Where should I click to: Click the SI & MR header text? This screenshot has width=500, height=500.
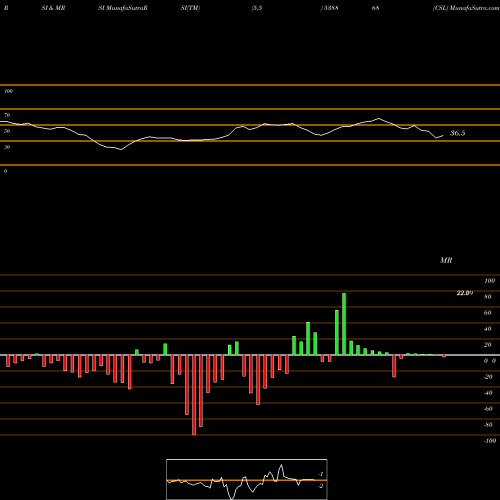(53, 8)
